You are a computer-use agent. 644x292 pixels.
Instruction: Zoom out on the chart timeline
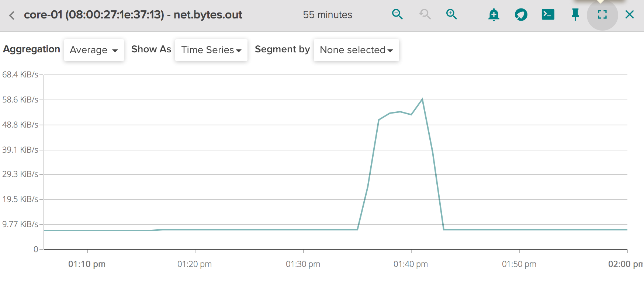pyautogui.click(x=397, y=14)
